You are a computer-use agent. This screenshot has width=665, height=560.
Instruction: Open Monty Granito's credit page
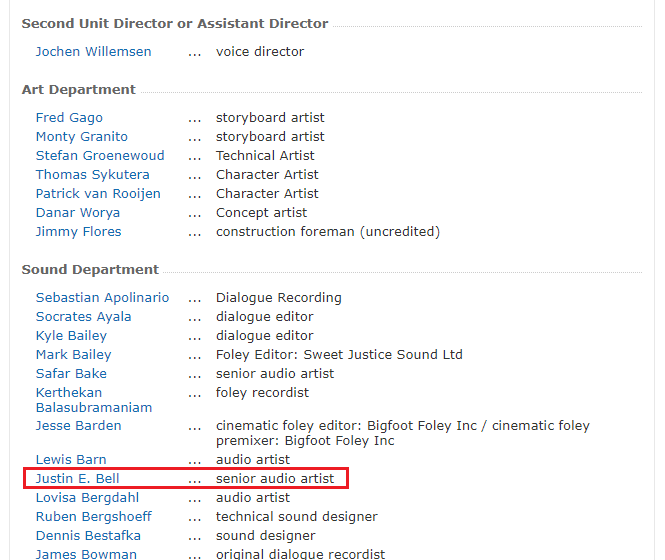(81, 136)
